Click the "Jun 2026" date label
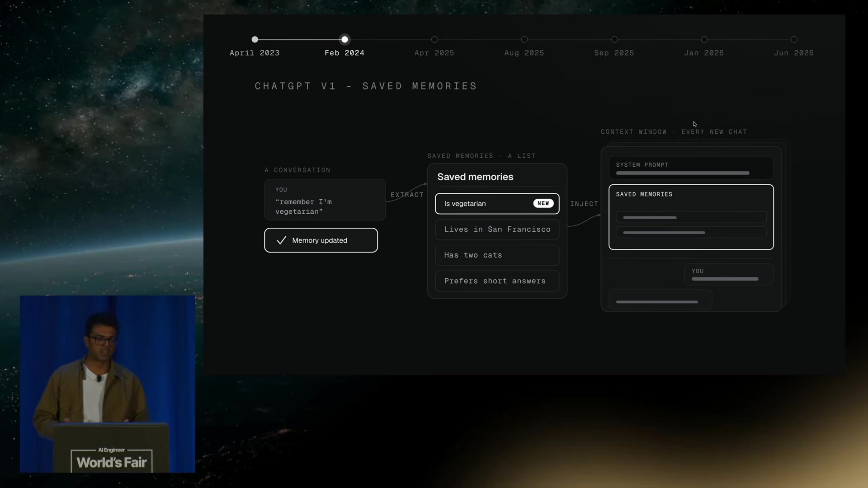This screenshot has height=488, width=868. [794, 53]
